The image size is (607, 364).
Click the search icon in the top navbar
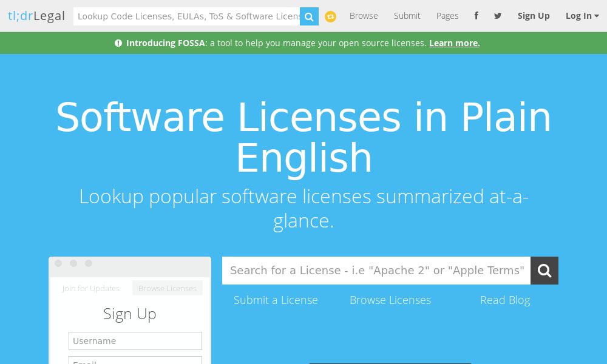point(309,16)
